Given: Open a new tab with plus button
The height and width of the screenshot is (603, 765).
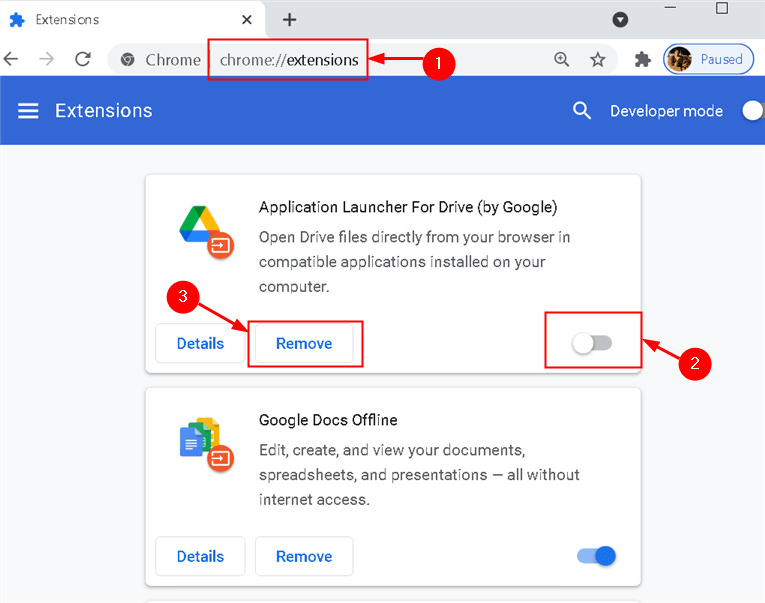Looking at the screenshot, I should pos(289,19).
